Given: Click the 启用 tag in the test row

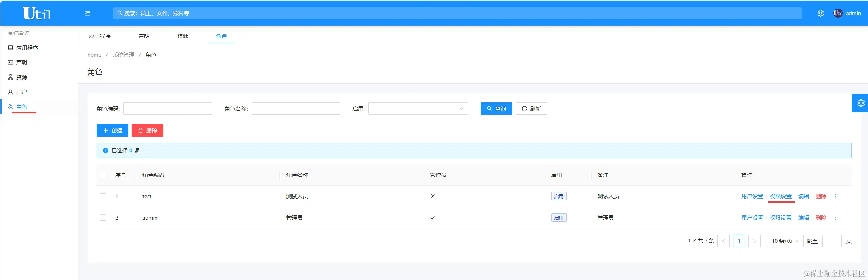Looking at the screenshot, I should (x=559, y=196).
